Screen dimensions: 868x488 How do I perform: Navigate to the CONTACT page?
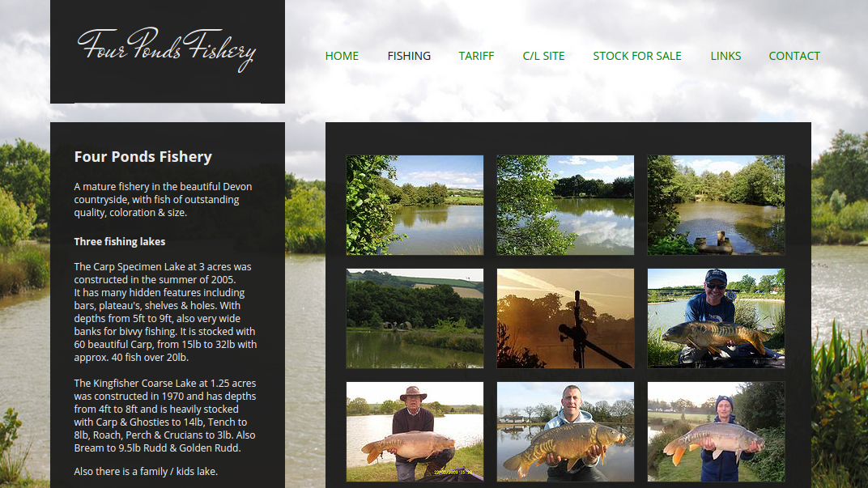point(794,56)
